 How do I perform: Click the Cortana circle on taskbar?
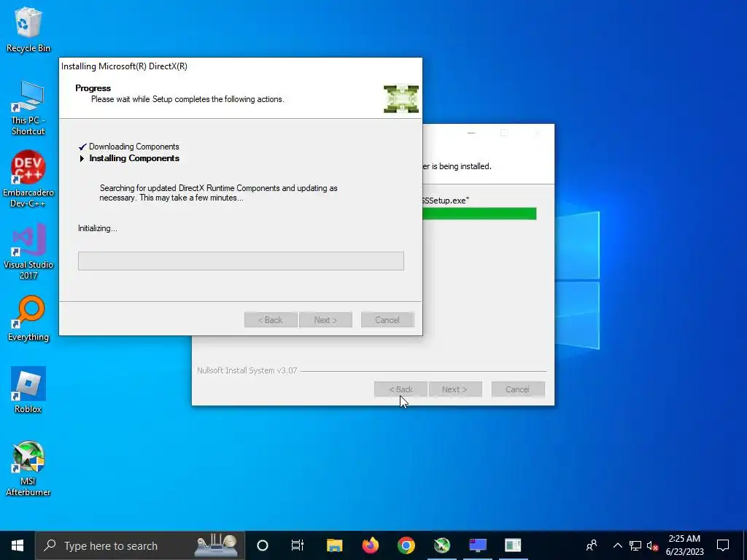tap(263, 545)
